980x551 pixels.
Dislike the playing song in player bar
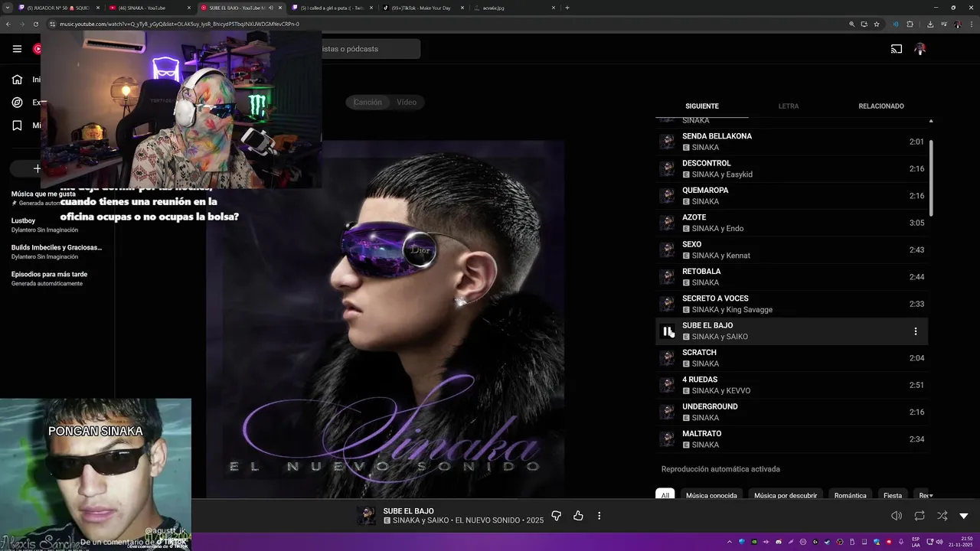coord(557,516)
